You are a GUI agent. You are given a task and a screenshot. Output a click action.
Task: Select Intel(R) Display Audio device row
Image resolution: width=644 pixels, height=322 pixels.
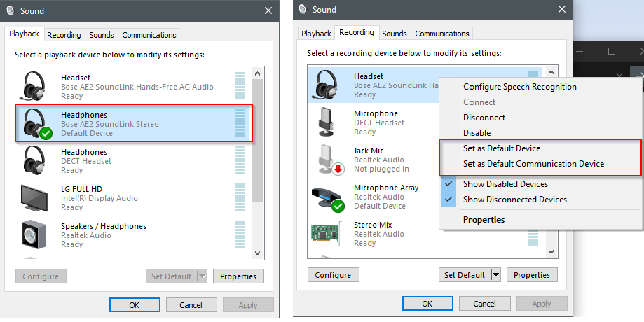tap(133, 198)
